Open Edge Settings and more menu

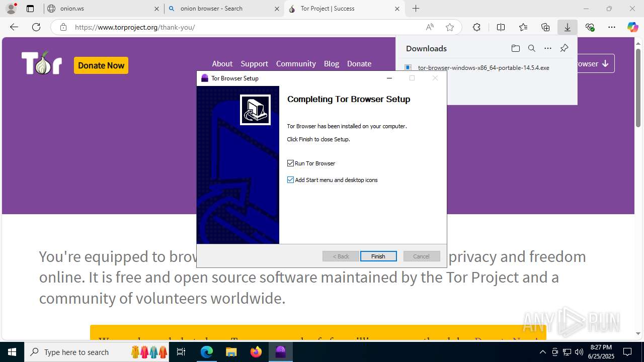click(x=612, y=27)
